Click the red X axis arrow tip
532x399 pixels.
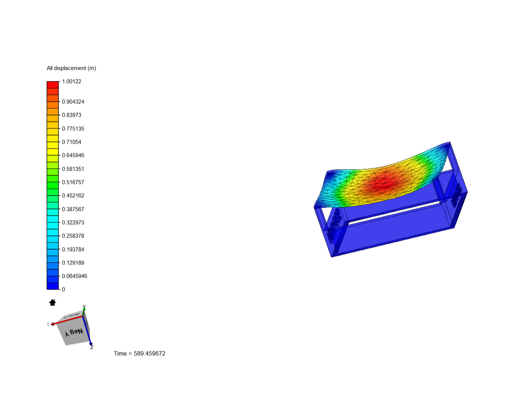tap(53, 324)
